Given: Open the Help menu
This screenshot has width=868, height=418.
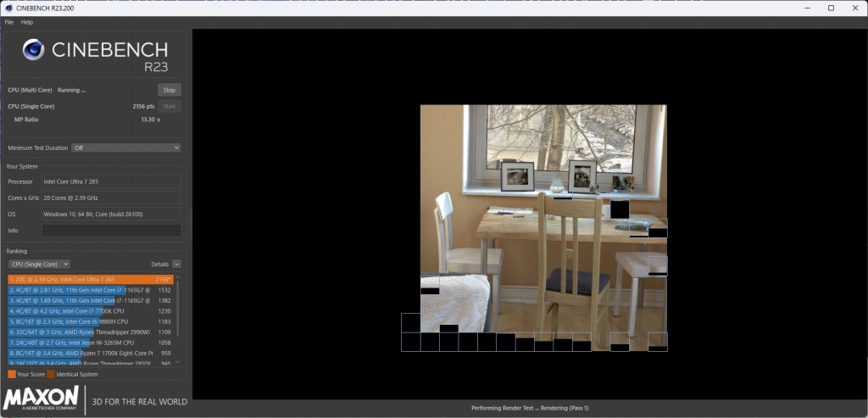Looking at the screenshot, I should tap(27, 22).
